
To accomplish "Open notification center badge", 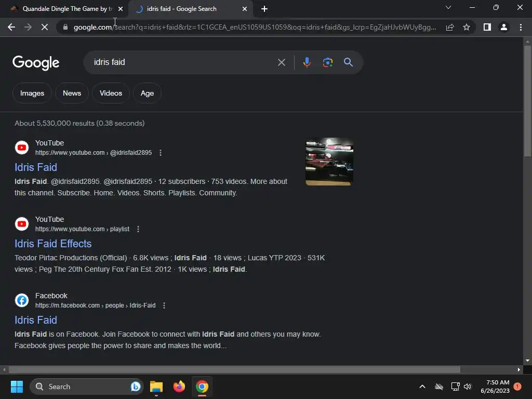I will tap(517, 386).
